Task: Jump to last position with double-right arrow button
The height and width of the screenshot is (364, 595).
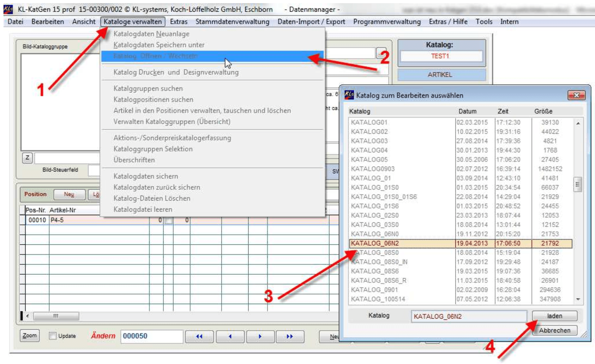Action: click(x=290, y=336)
